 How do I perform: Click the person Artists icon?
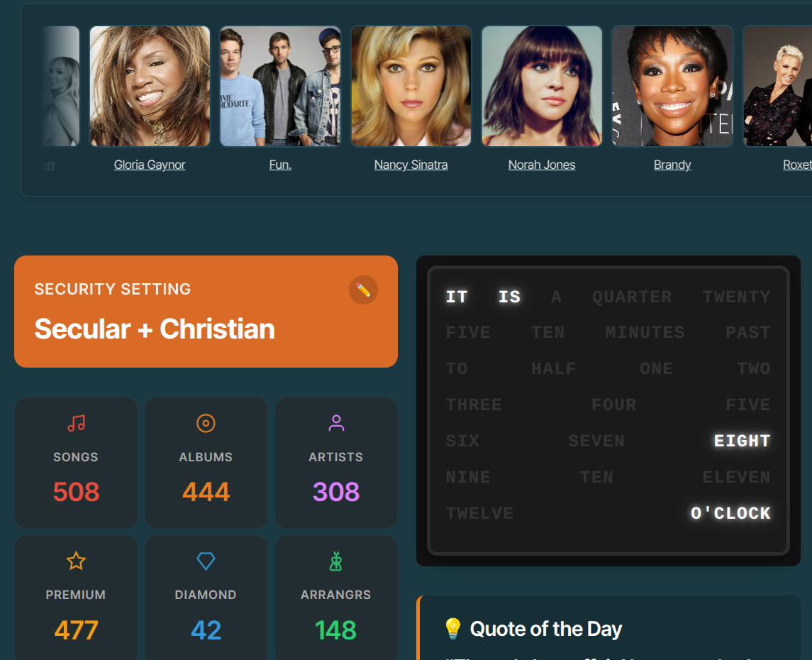point(336,423)
